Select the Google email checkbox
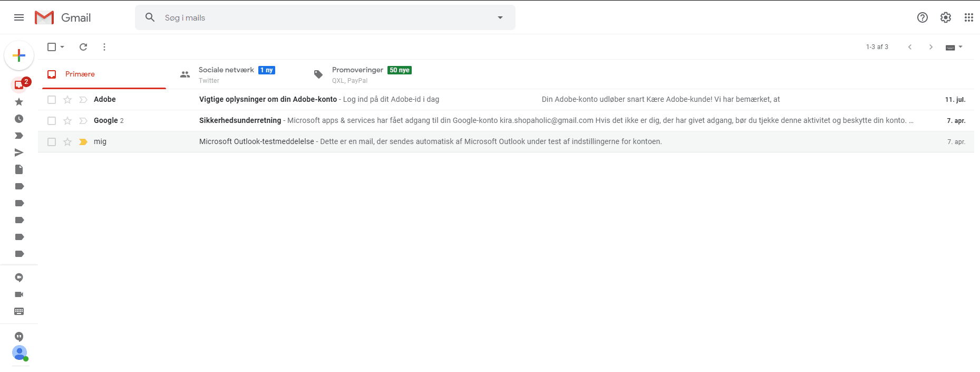 tap(52, 121)
